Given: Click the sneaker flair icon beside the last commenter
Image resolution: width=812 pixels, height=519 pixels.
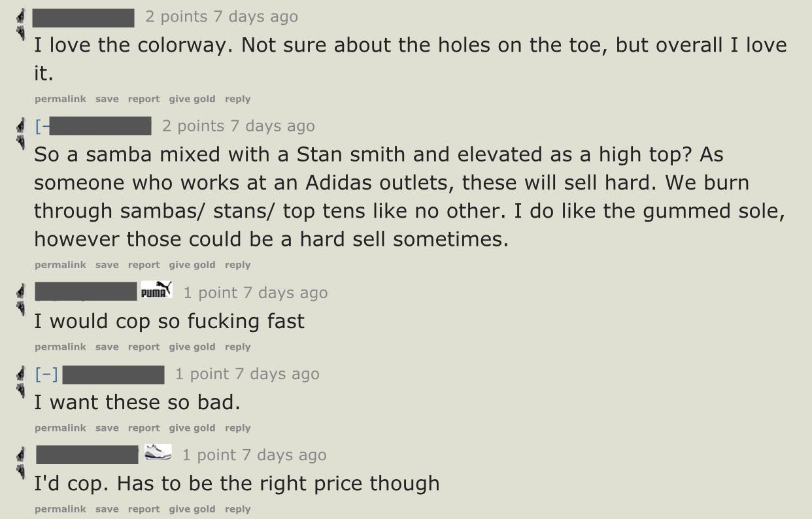Looking at the screenshot, I should (158, 452).
